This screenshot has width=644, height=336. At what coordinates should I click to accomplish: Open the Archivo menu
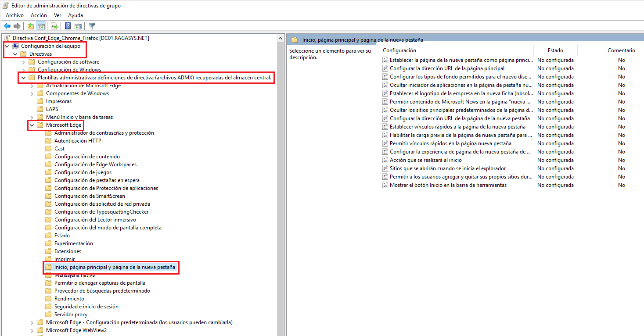14,15
